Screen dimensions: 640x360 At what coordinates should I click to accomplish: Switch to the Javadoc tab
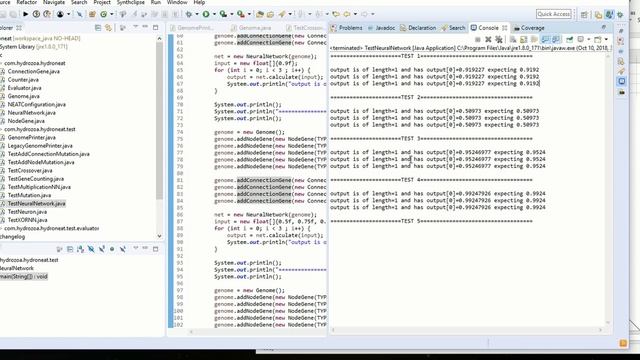[x=381, y=28]
